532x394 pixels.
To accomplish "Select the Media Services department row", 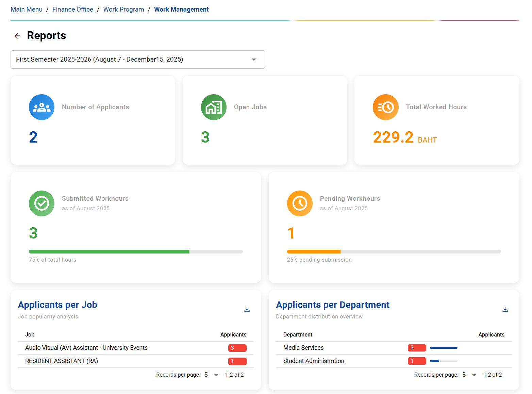I will tap(303, 348).
